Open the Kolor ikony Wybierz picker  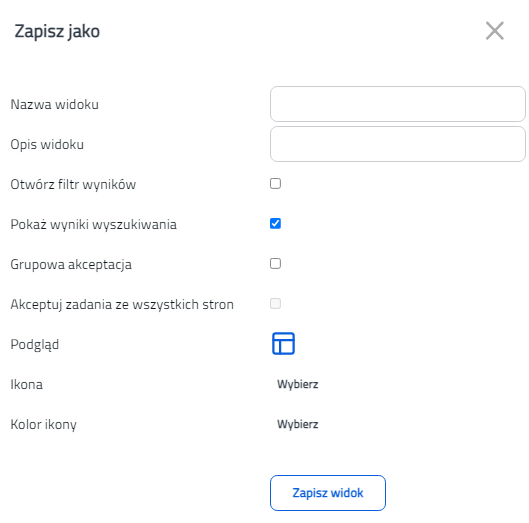pyautogui.click(x=298, y=424)
